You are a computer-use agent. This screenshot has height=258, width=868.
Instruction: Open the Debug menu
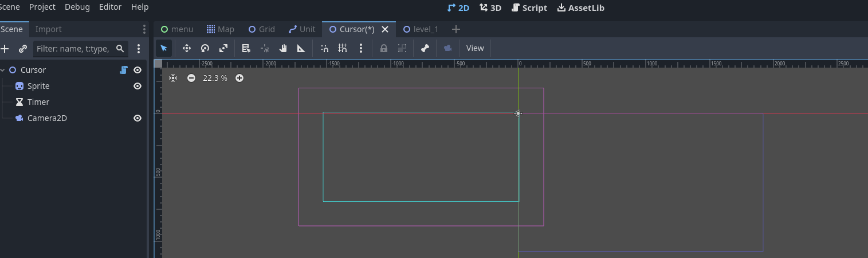pos(77,7)
